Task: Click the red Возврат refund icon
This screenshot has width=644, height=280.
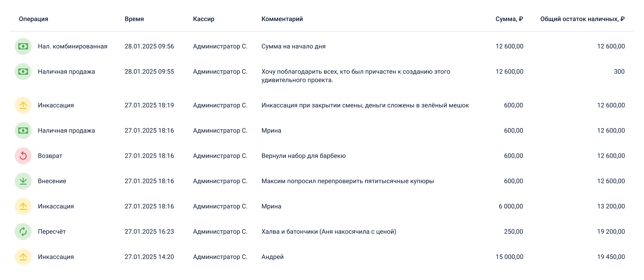Action: pyautogui.click(x=23, y=156)
